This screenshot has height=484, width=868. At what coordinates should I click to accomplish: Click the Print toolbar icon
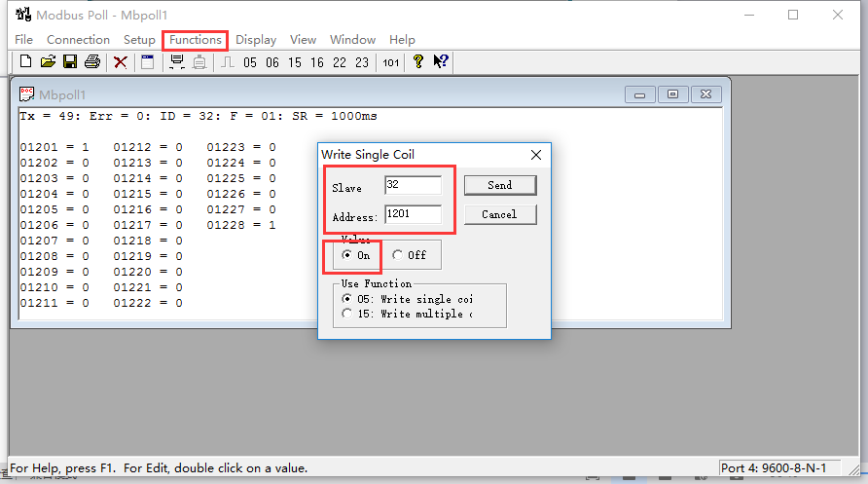click(x=92, y=61)
